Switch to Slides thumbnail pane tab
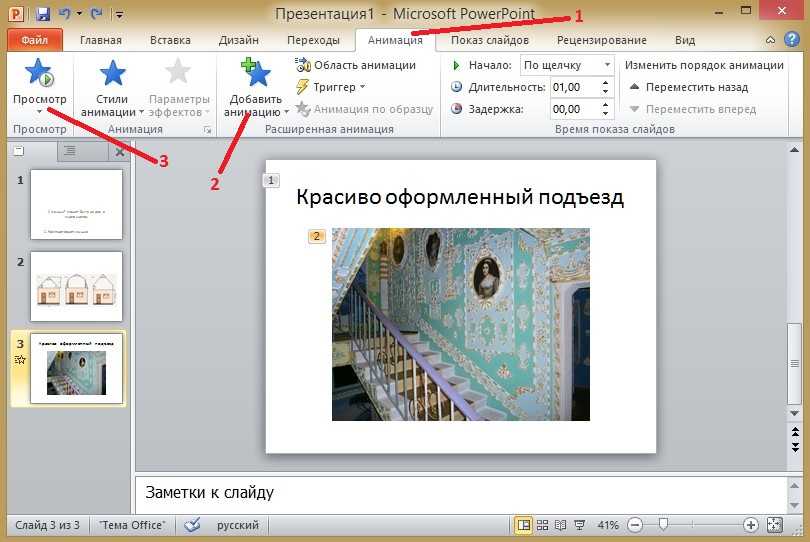 coord(19,151)
